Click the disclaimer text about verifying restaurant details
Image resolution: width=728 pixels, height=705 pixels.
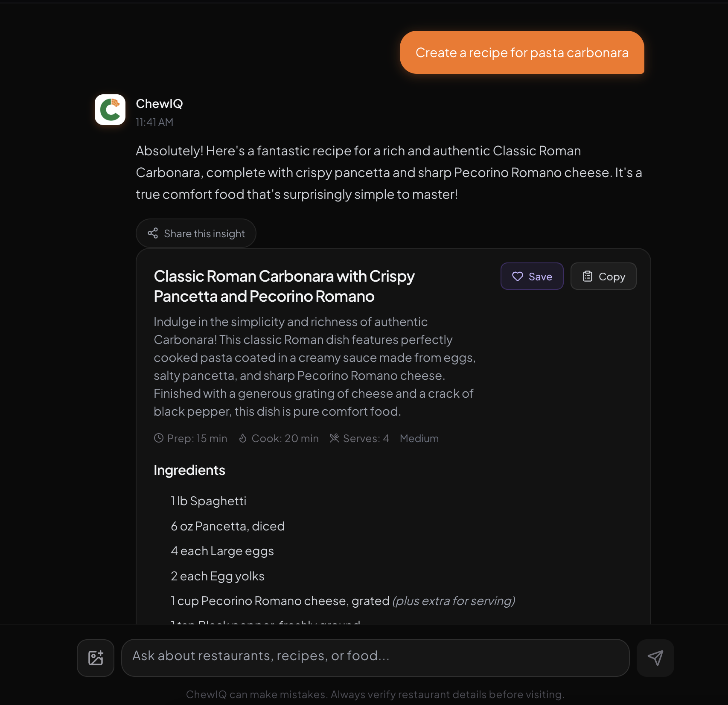[x=374, y=694]
